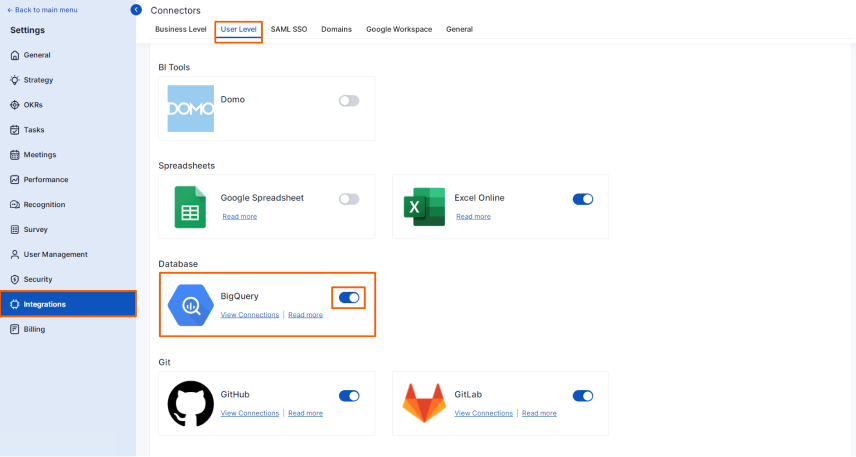856x457 pixels.
Task: Click the Strategy lightbulb icon
Action: click(x=15, y=80)
